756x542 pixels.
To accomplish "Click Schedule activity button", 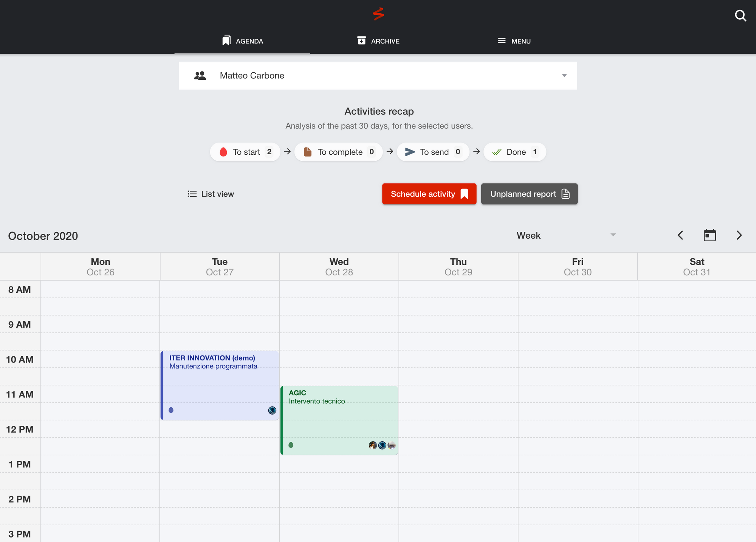I will [429, 194].
